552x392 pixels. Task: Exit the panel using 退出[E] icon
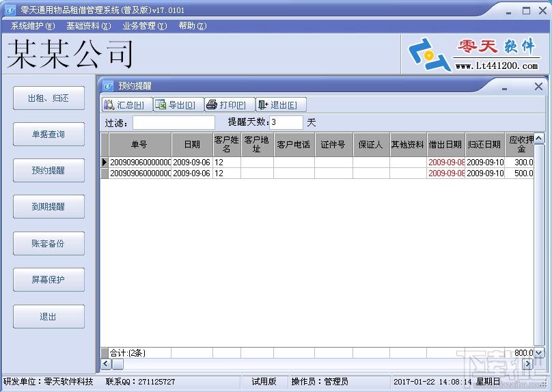263,104
